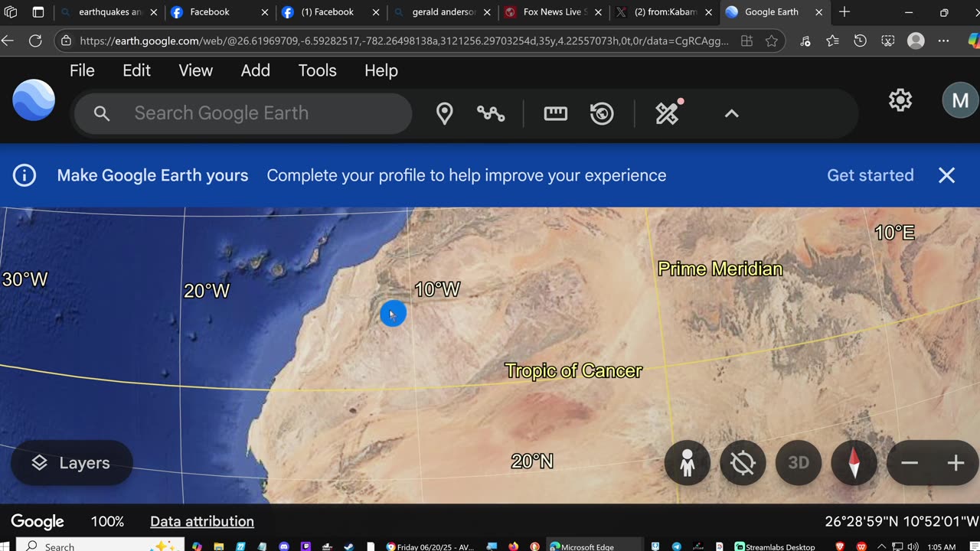This screenshot has height=551, width=980.
Task: Click the satellite tool icon with red dot
Action: [x=668, y=112]
